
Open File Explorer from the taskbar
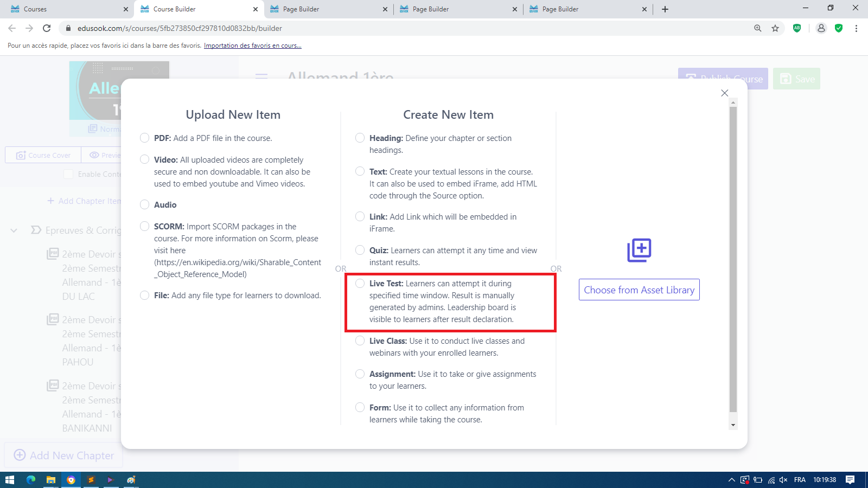(50, 480)
